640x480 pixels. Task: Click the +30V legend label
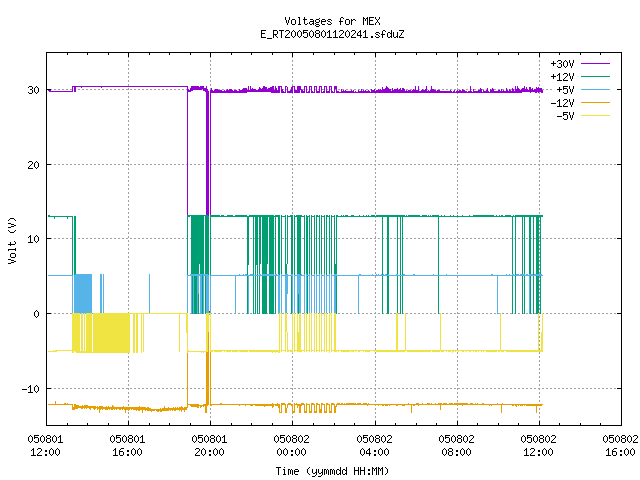tap(562, 64)
